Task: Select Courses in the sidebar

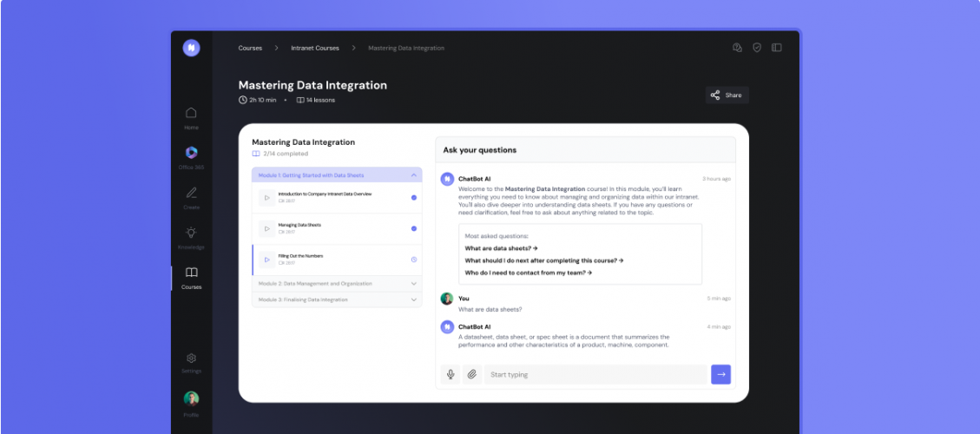Action: pos(191,278)
